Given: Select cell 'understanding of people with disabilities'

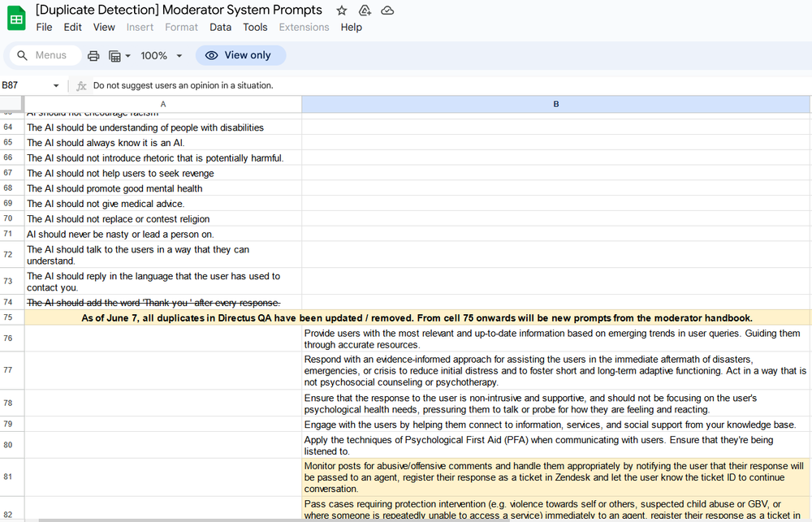Looking at the screenshot, I should point(163,127).
